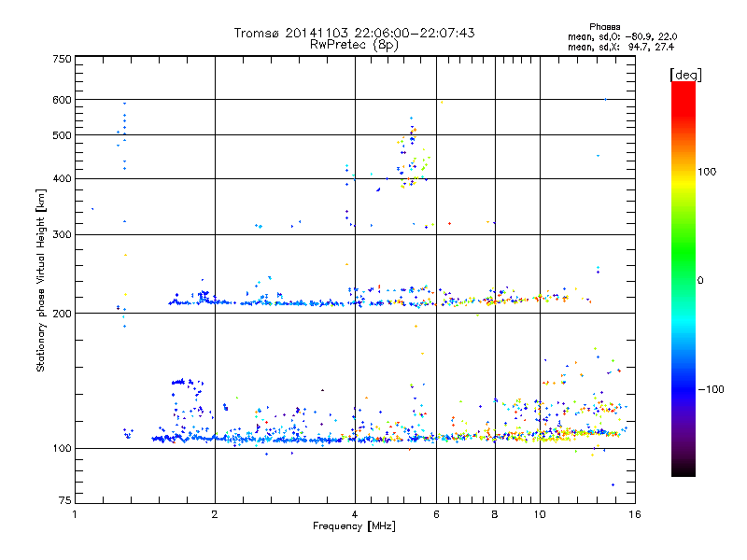747x560 pixels.
Task: Click the x-axis '10' tick label
Action: click(x=540, y=514)
